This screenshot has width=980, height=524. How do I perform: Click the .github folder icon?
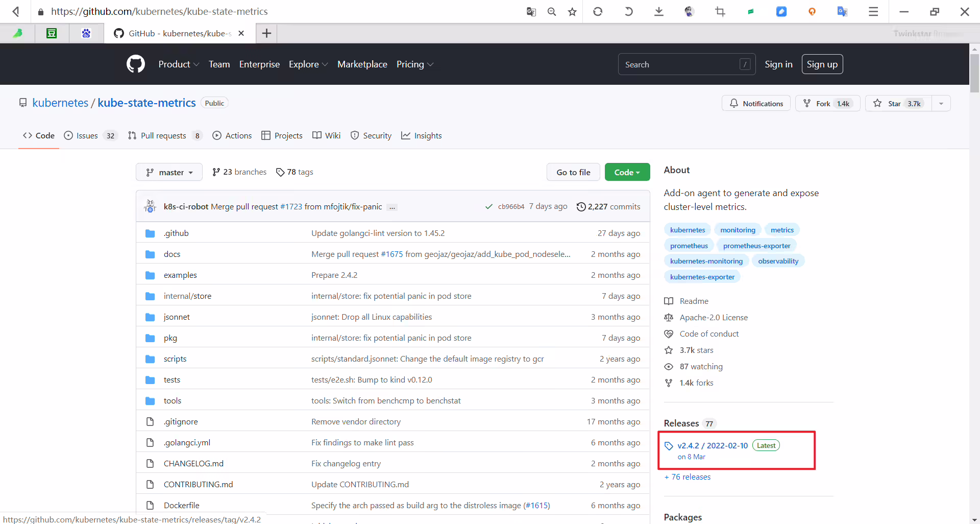click(150, 233)
